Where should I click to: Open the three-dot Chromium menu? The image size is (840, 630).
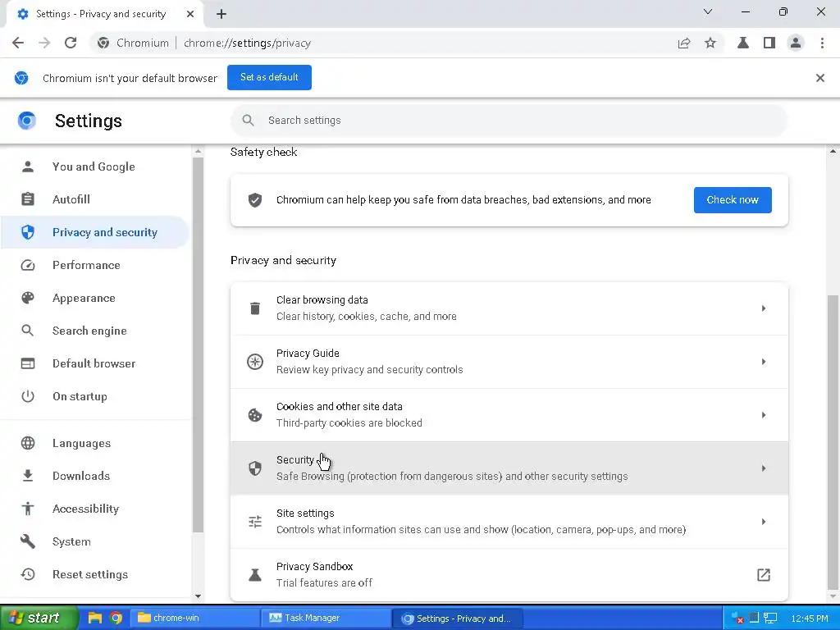pos(822,43)
